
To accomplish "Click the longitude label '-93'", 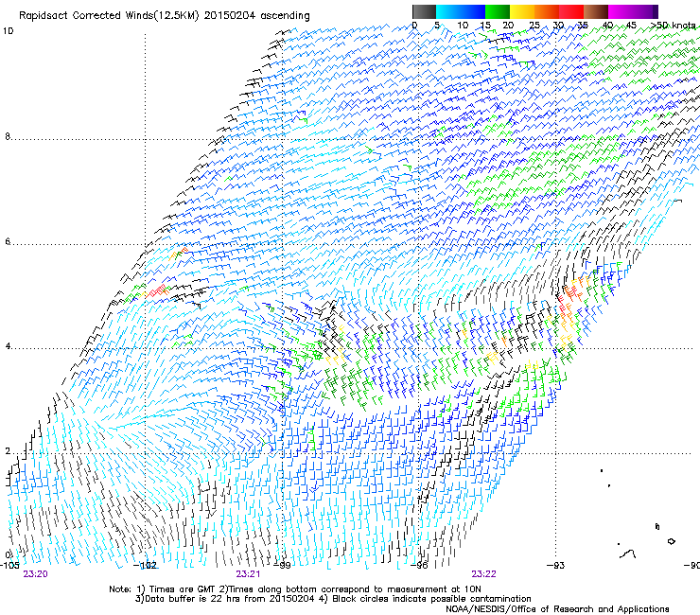I will click(556, 566).
